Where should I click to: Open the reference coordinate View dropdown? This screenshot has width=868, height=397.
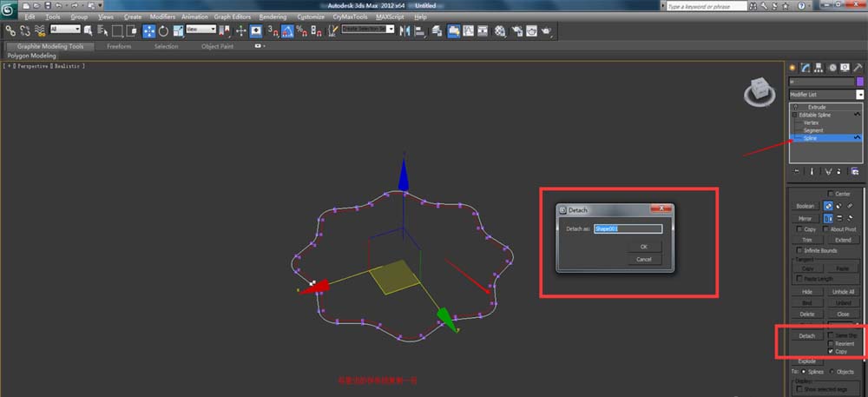201,29
